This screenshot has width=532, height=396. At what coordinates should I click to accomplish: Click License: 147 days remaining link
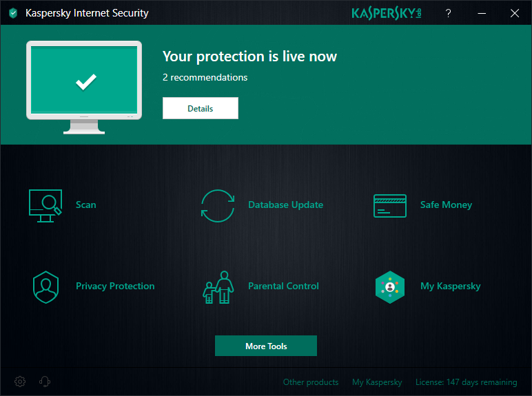tap(466, 382)
